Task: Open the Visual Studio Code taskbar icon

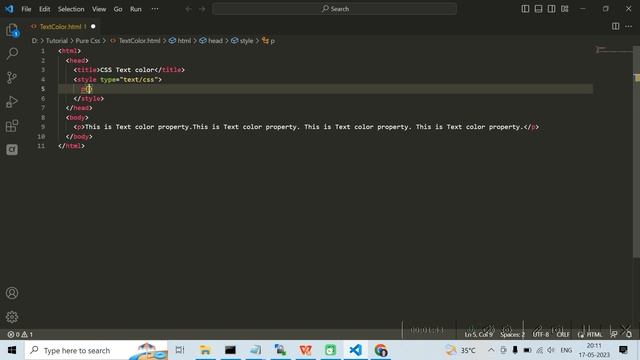Action: point(356,350)
